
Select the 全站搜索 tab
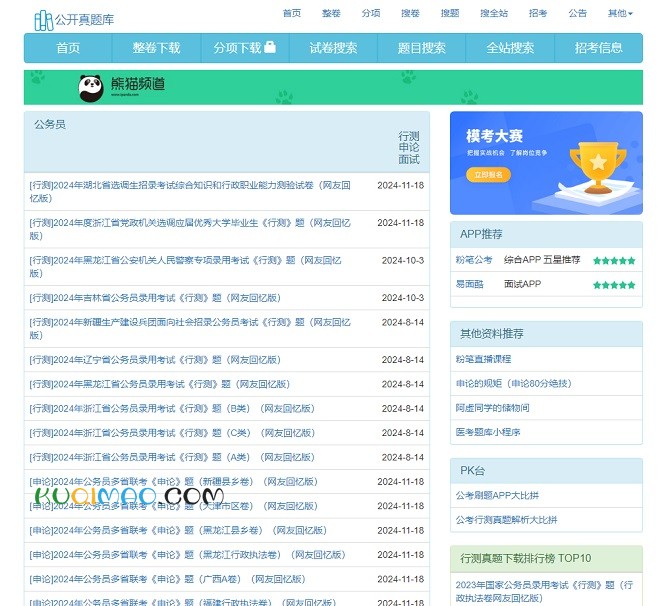[x=510, y=48]
